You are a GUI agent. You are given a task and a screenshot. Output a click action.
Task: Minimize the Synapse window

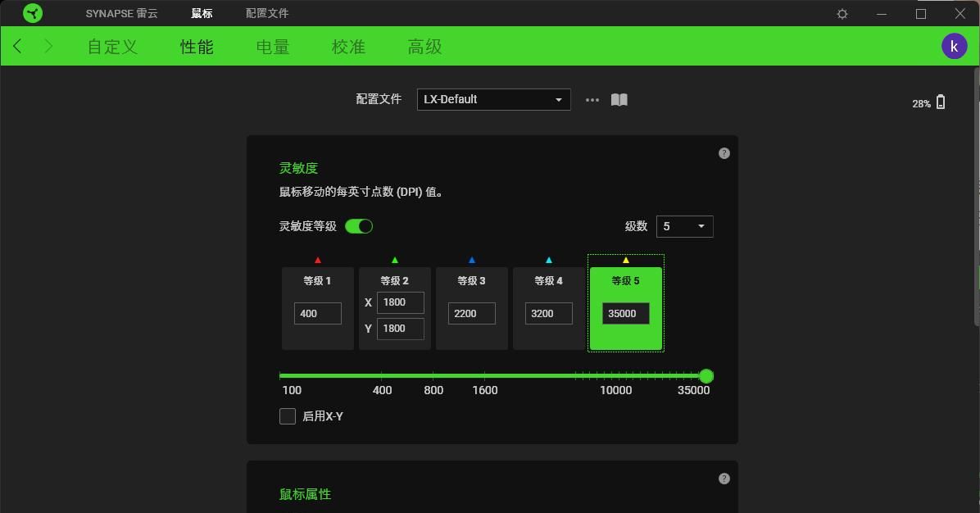pyautogui.click(x=882, y=14)
